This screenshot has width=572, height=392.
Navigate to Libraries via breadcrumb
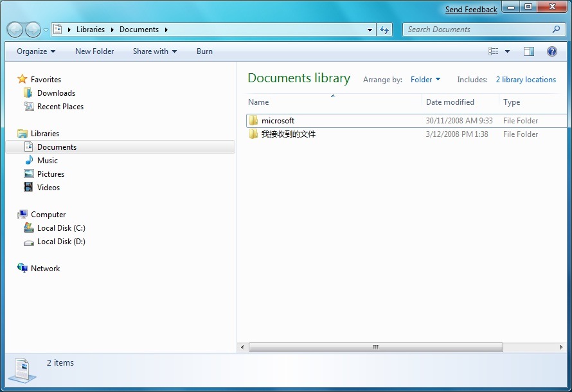[91, 29]
